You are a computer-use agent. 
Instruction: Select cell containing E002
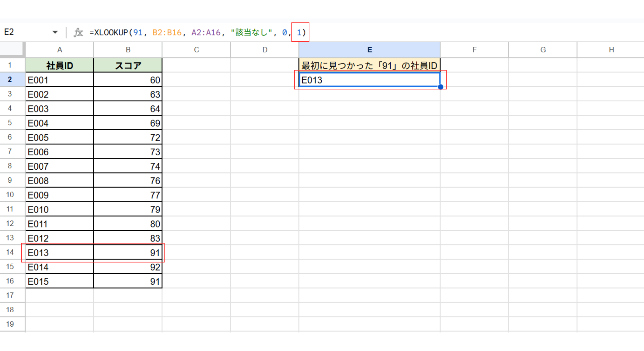pyautogui.click(x=60, y=94)
